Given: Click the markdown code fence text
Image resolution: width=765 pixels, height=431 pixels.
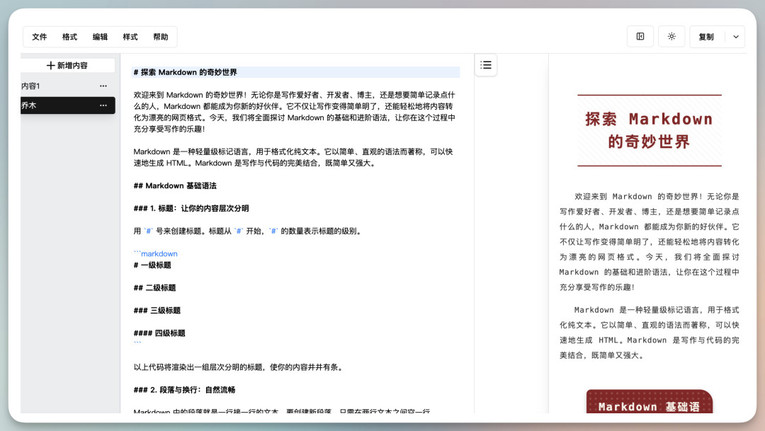Looking at the screenshot, I should pyautogui.click(x=156, y=254).
